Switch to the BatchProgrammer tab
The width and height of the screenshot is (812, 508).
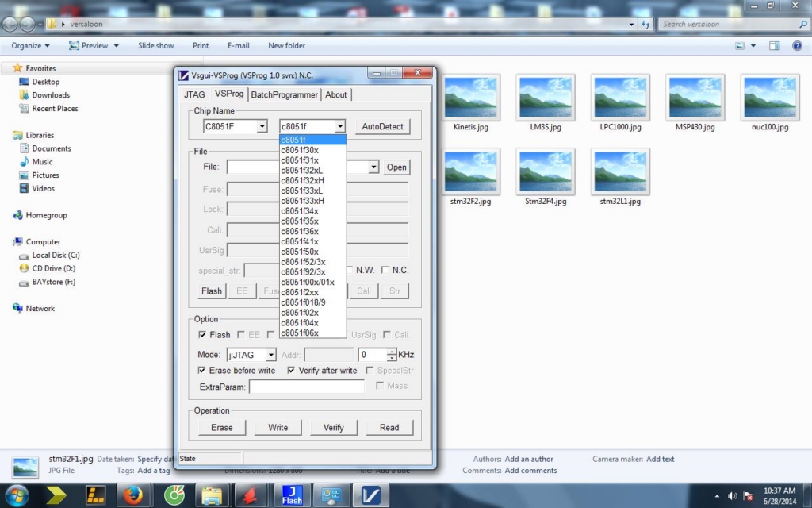click(285, 94)
